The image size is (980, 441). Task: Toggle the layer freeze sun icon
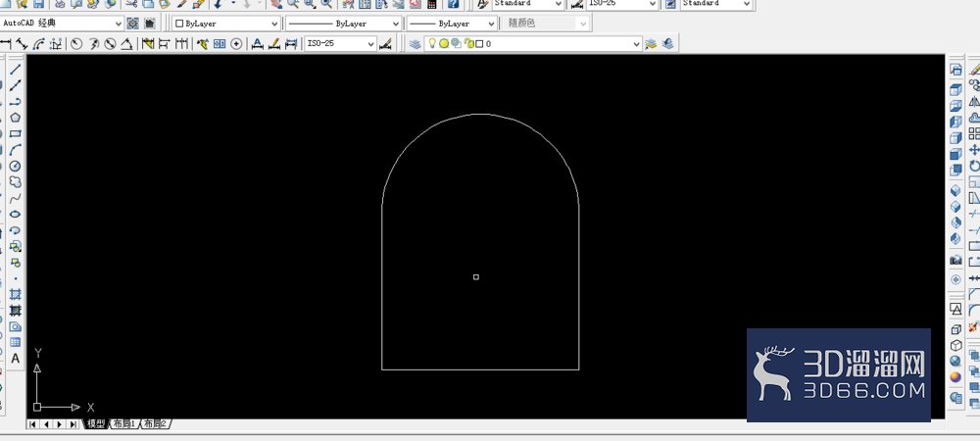click(x=444, y=44)
